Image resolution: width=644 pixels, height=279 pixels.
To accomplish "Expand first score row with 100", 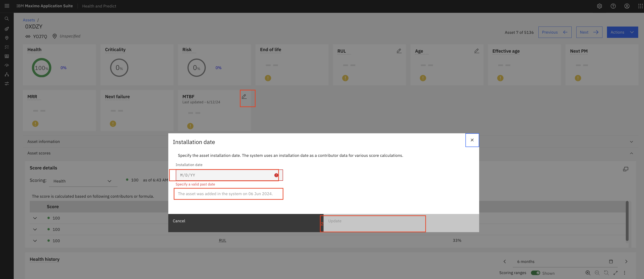I will (x=35, y=218).
